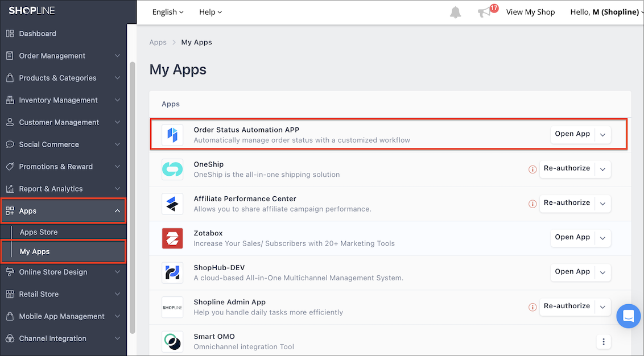Open the ShopHub-DEV app

[572, 272]
